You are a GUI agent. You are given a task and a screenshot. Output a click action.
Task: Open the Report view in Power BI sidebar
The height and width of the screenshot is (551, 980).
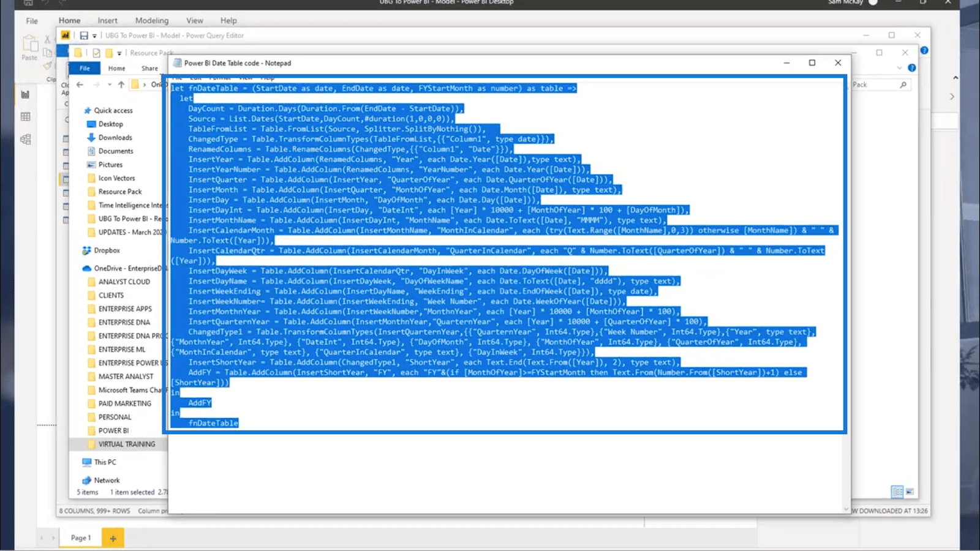[x=25, y=94]
